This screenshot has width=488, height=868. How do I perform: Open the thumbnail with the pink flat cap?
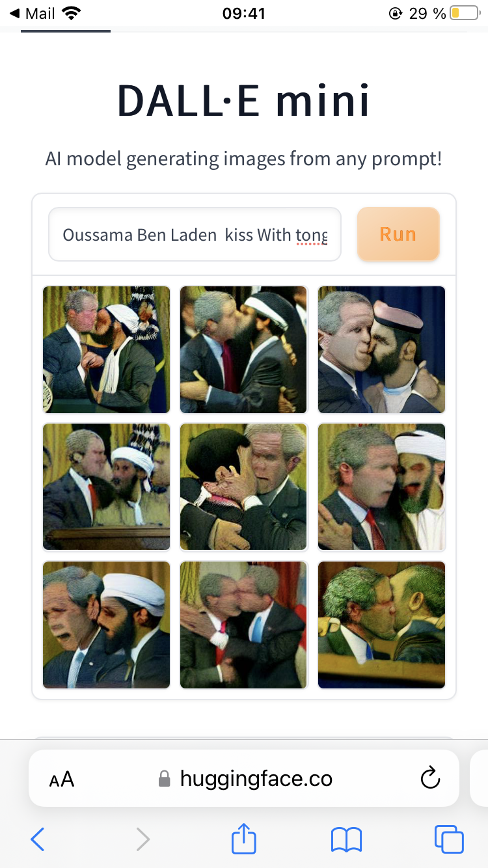(381, 349)
